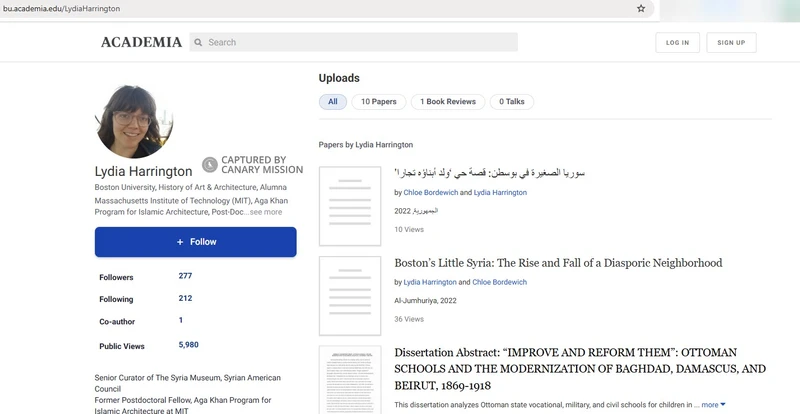800x414 pixels.
Task: Open thumbnail of the Dissertation Abstract
Action: (350, 380)
